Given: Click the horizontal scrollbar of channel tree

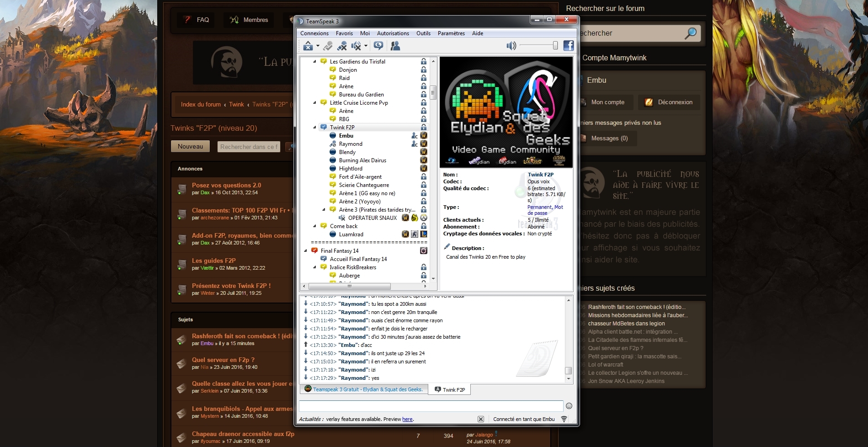Looking at the screenshot, I should click(x=350, y=287).
